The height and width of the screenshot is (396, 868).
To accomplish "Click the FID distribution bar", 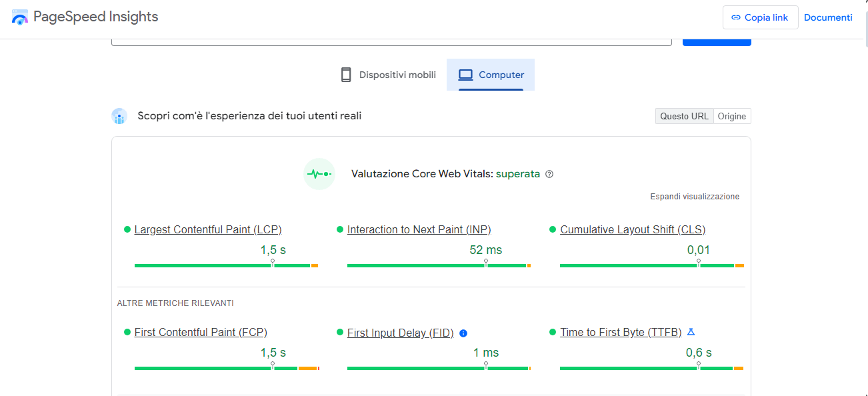I will pyautogui.click(x=439, y=368).
